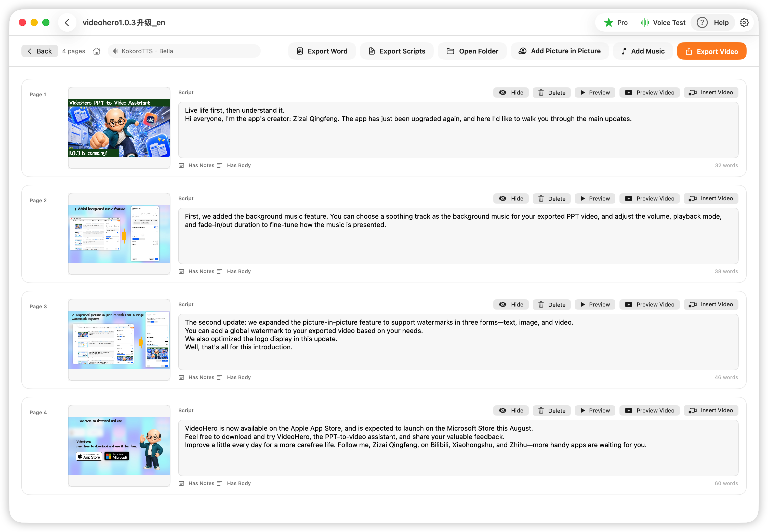
Task: Click the "32 words" count
Action: [726, 165]
